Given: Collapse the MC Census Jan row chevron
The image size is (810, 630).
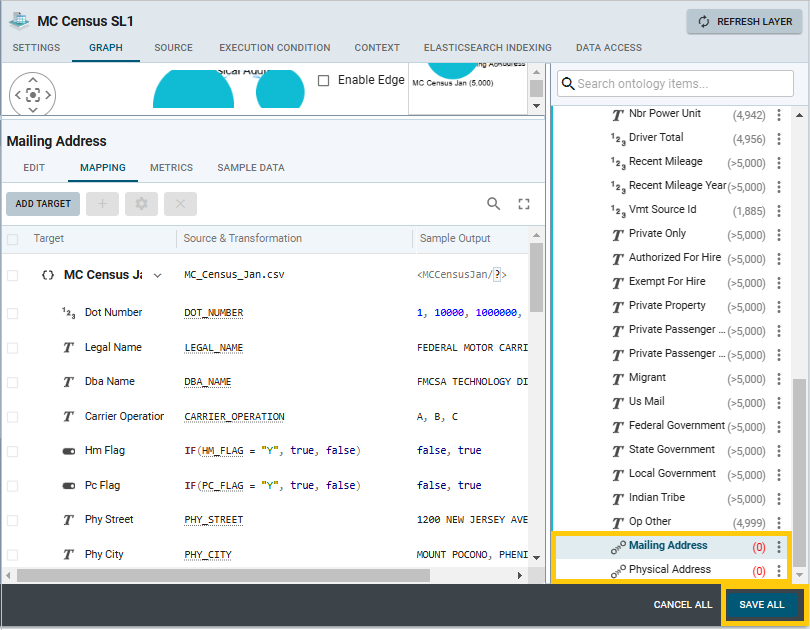Looking at the screenshot, I should click(x=157, y=275).
